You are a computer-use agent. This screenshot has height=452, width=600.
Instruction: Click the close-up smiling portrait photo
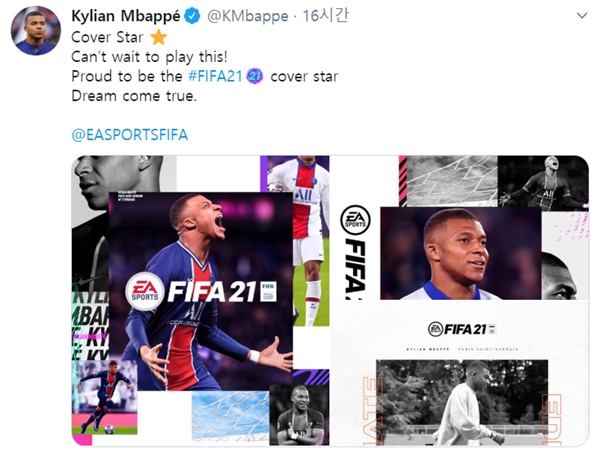[461, 253]
